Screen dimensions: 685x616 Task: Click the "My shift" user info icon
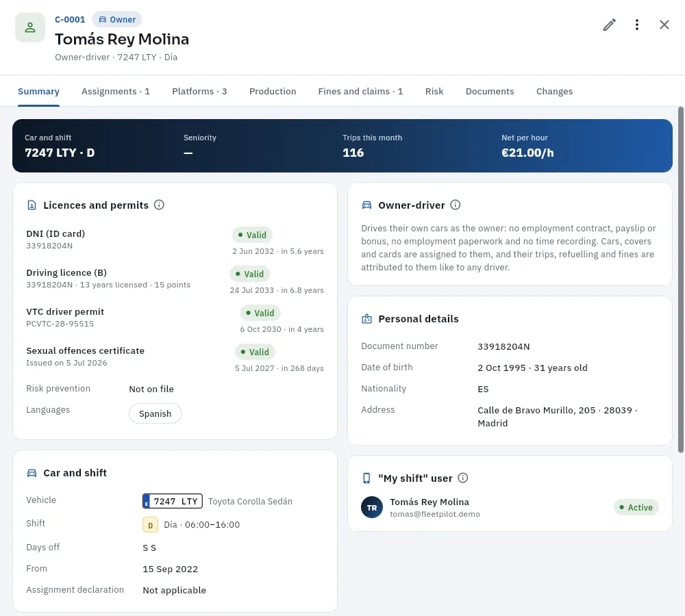[462, 478]
